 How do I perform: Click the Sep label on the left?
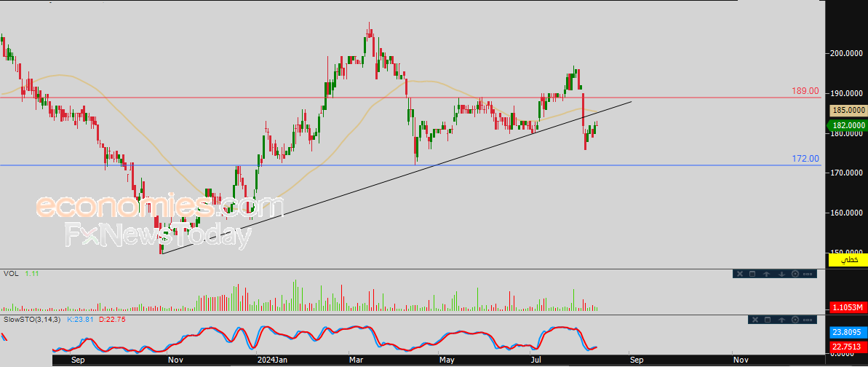pos(78,360)
